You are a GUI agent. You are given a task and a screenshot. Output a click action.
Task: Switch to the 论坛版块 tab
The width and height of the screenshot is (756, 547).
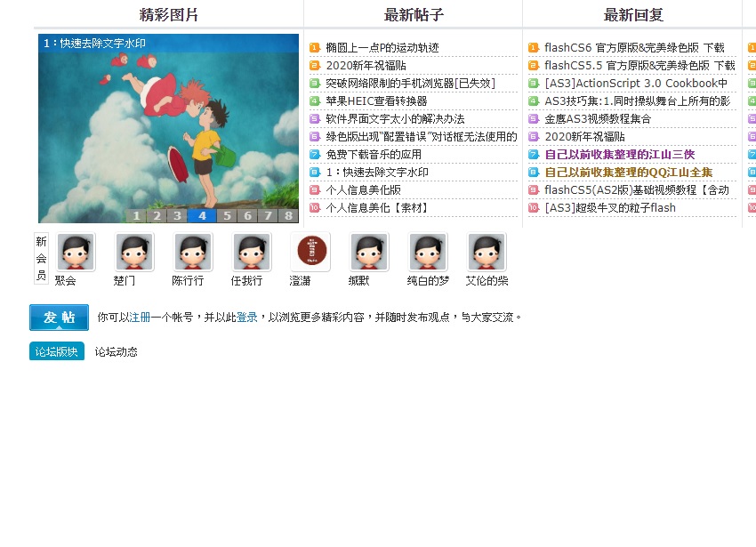pyautogui.click(x=57, y=351)
